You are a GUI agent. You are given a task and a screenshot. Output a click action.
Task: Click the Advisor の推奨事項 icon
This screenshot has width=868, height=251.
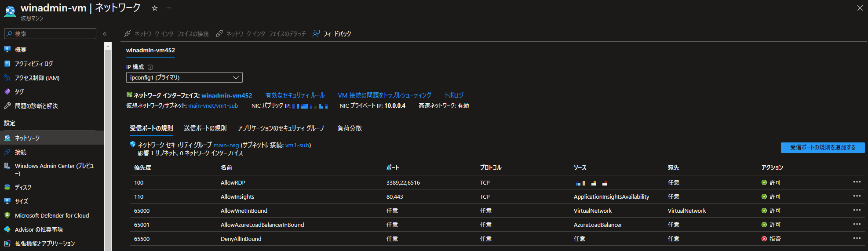click(x=7, y=229)
